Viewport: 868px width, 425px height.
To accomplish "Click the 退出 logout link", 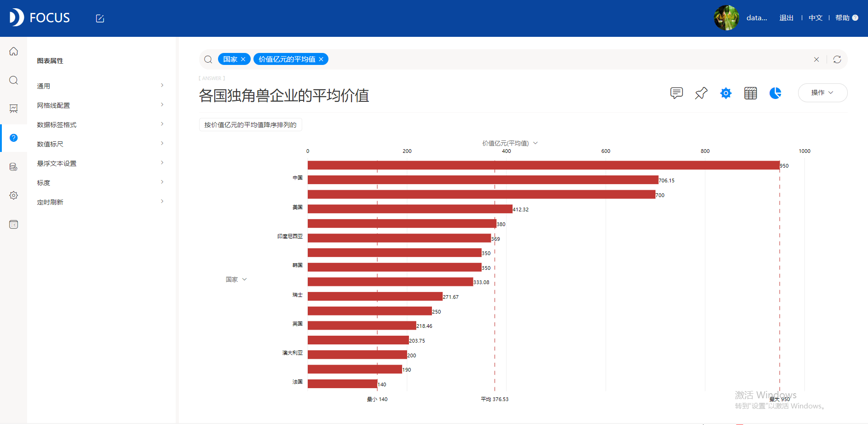I will (786, 18).
